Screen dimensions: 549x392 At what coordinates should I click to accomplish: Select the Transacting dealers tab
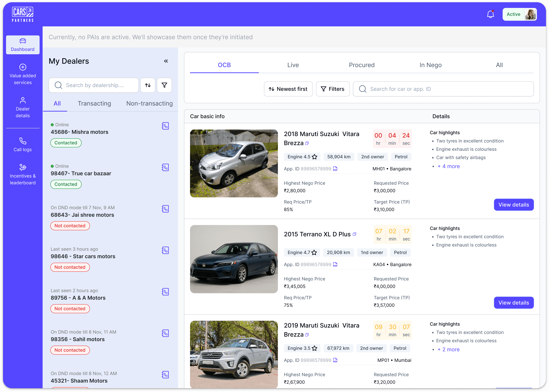pos(94,103)
